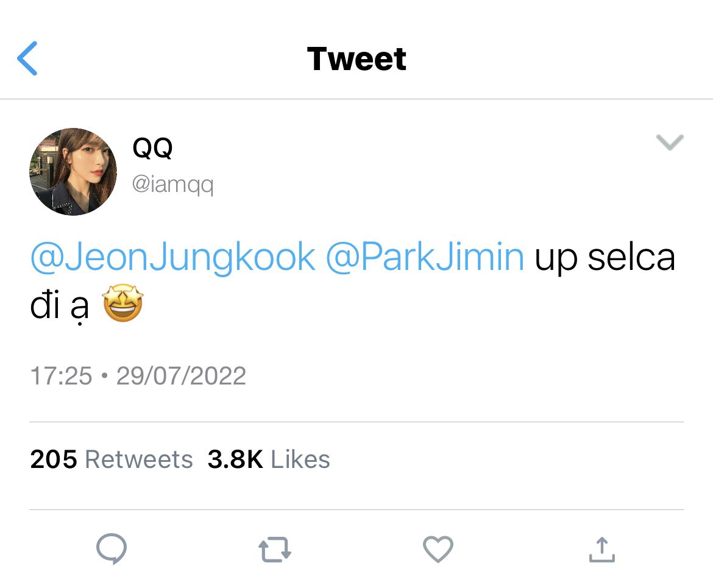The image size is (713, 588).
Task: Expand the tweet options chevron
Action: pos(669,143)
